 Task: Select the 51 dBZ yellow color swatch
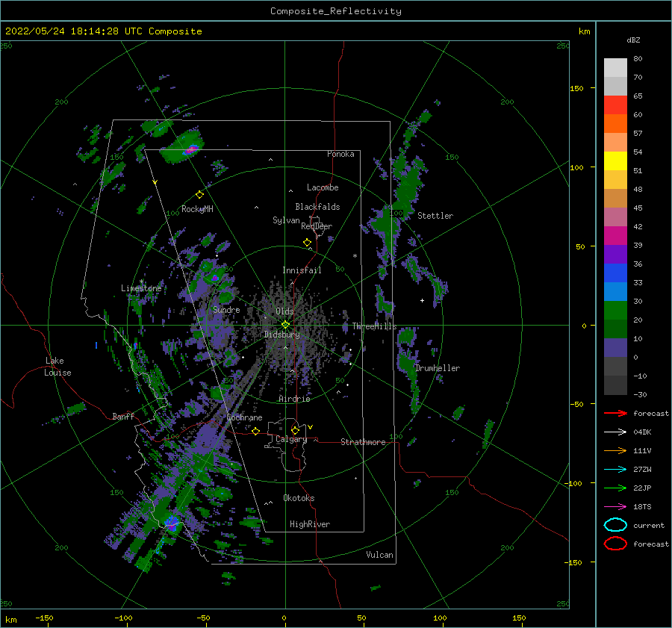[x=615, y=161]
